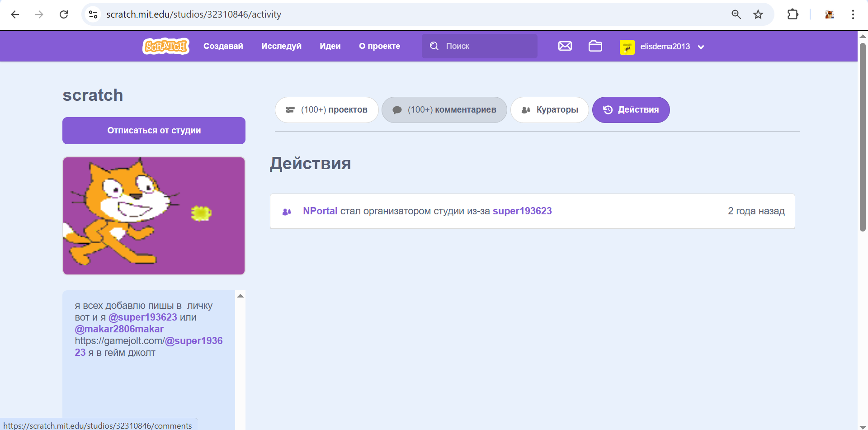Click the browser back arrow
The height and width of the screenshot is (430, 868).
click(x=15, y=14)
